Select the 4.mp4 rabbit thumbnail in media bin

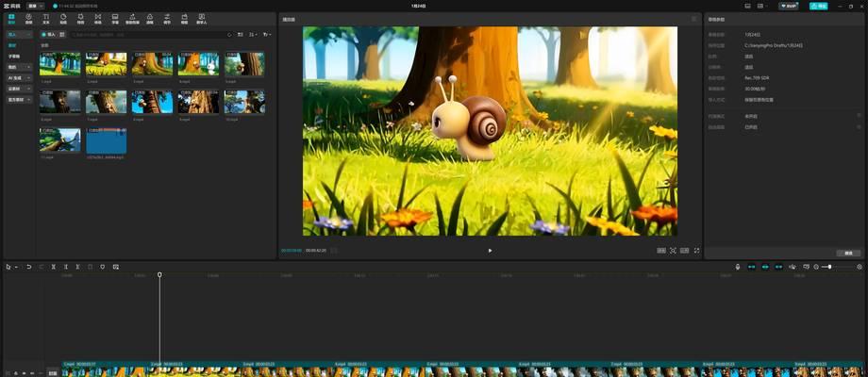pos(198,64)
